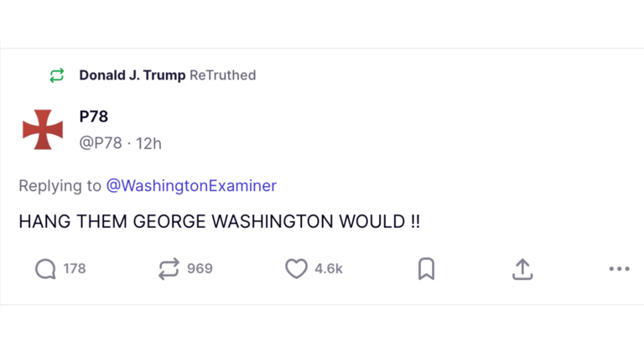The image size is (644, 362).
Task: View the 969 ReTruths count
Action: (x=200, y=269)
